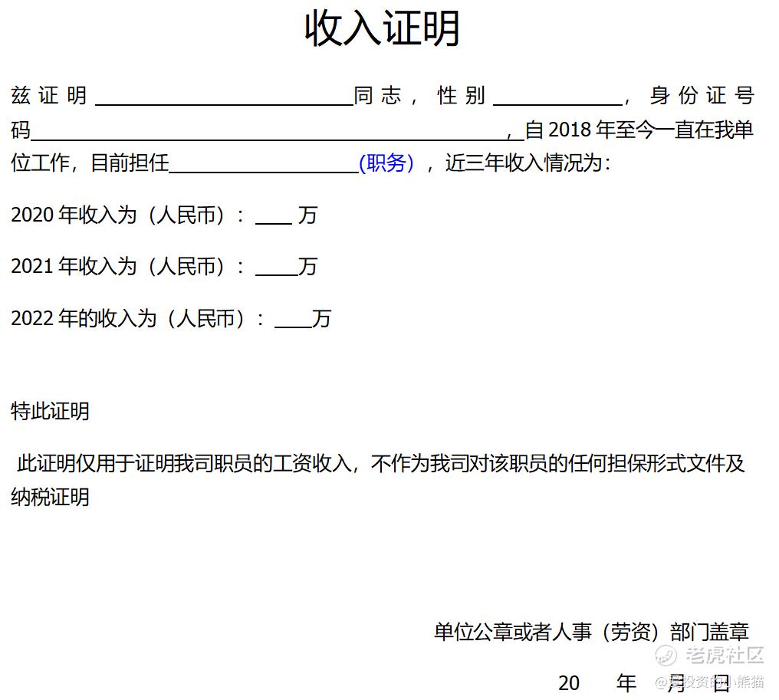779x700 pixels.
Task: Click the text "纳税证明"
Action: click(x=50, y=498)
